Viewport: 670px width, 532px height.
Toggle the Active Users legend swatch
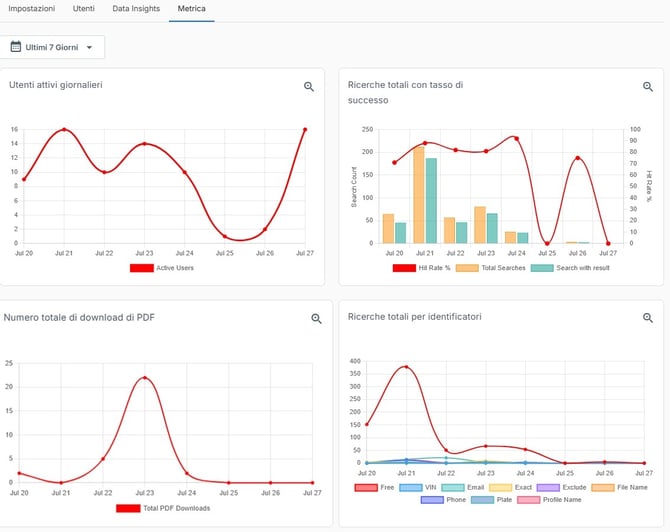click(x=142, y=268)
